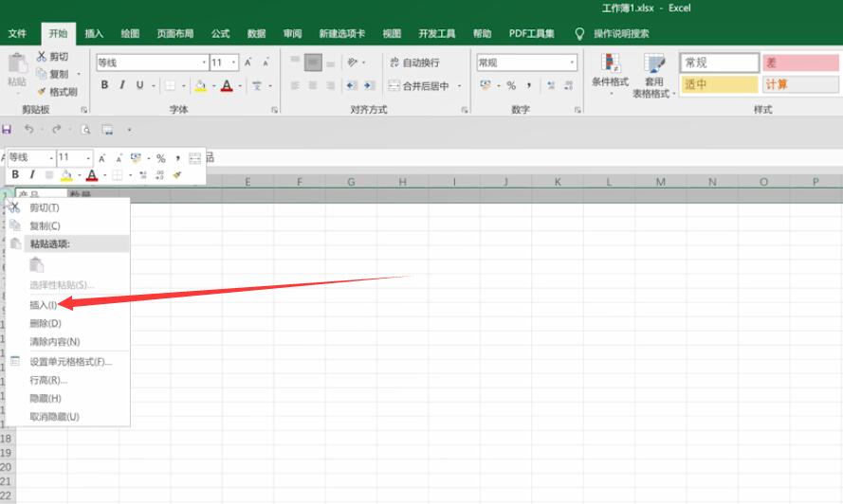Open Format as Table (套用表格格式)
The height and width of the screenshot is (504, 843).
[x=653, y=76]
